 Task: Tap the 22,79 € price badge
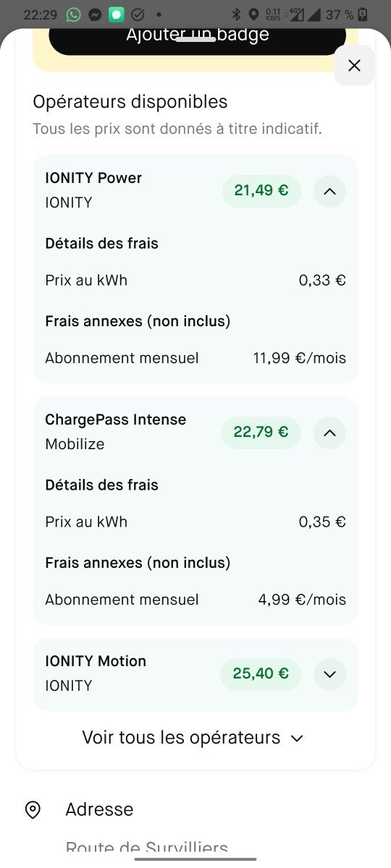point(261,433)
